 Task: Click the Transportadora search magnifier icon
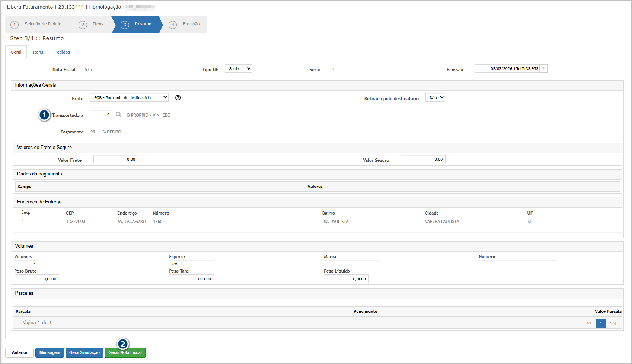click(x=118, y=115)
